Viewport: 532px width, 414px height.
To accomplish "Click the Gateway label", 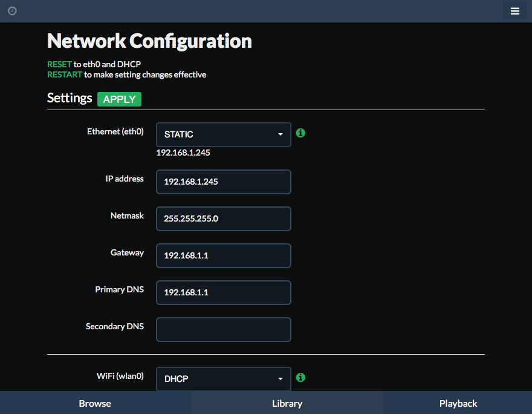I will (x=127, y=252).
